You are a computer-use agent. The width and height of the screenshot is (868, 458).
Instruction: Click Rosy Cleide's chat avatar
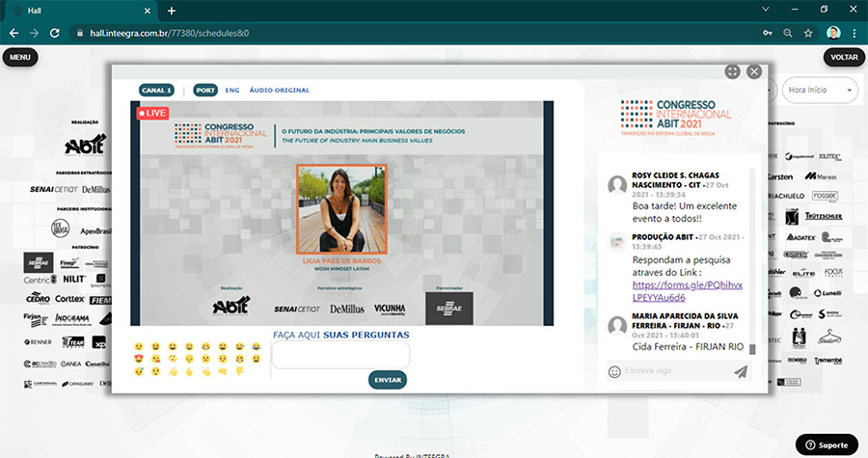(617, 185)
